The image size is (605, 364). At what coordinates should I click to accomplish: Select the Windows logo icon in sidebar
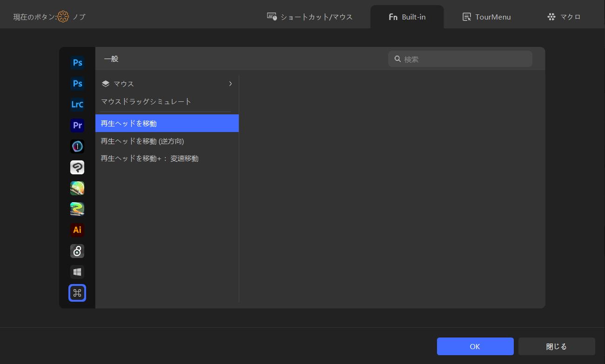pos(77,271)
